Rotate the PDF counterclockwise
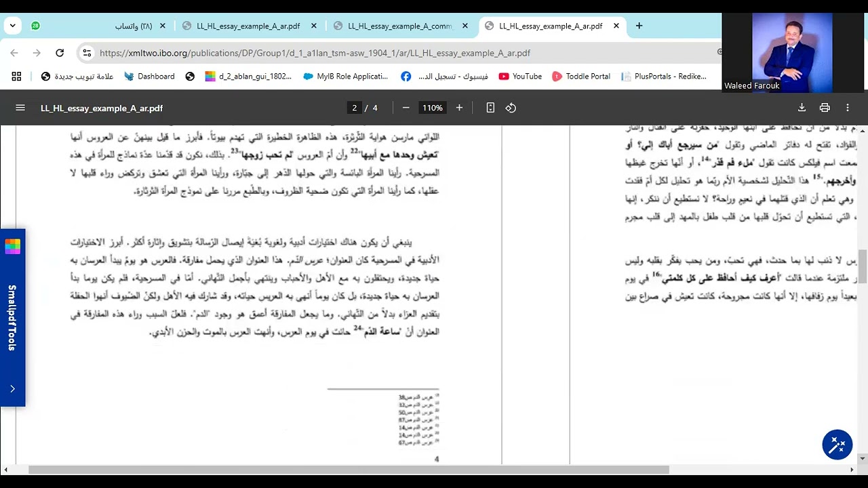 pyautogui.click(x=511, y=108)
